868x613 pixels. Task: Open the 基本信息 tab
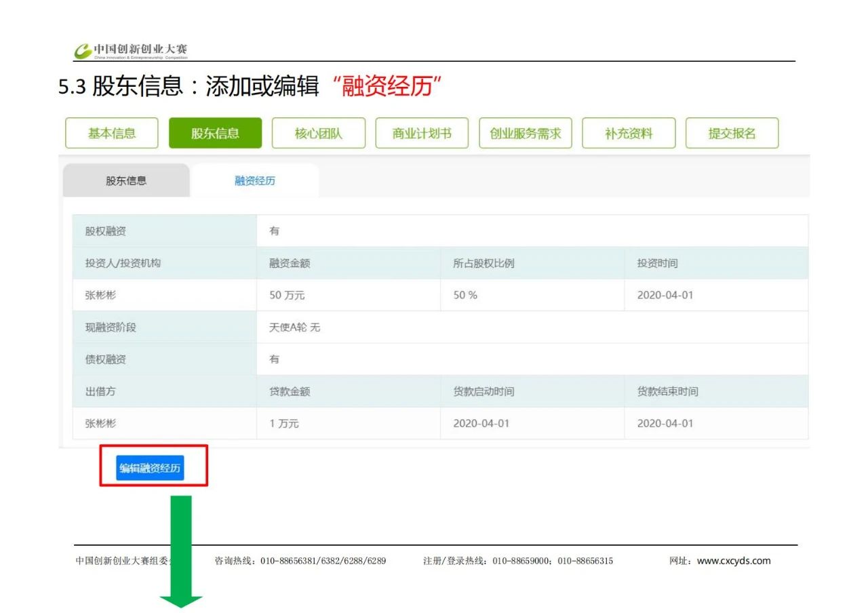tap(112, 134)
